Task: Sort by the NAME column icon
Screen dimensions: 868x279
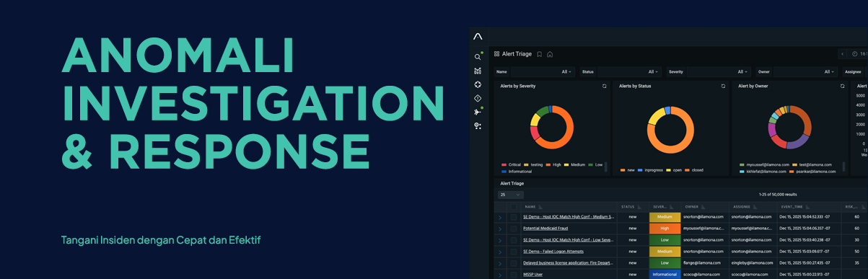Action: click(540, 207)
